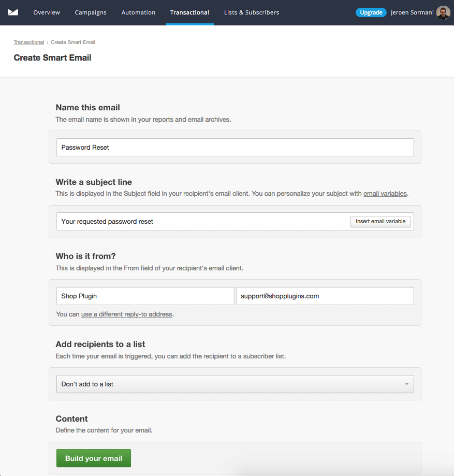Open the Overview tab
This screenshot has height=476, width=454.
pos(47,12)
